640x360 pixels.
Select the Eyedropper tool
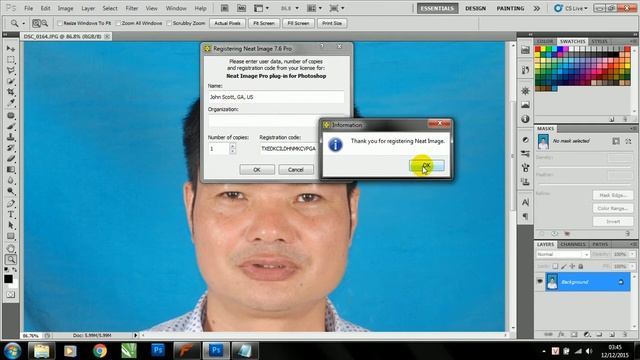pyautogui.click(x=11, y=102)
